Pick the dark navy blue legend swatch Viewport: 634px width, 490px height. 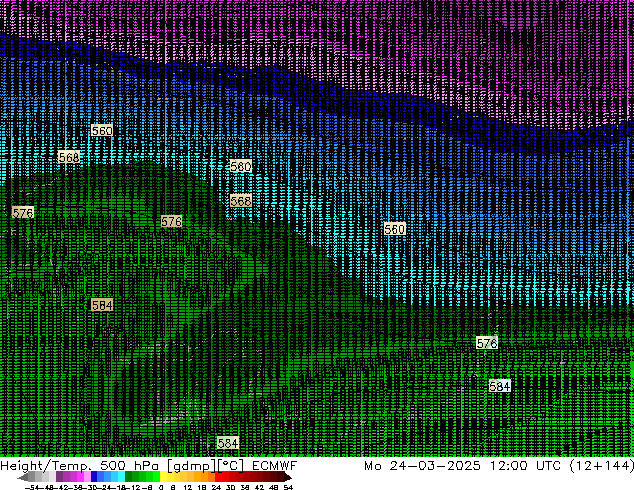(x=94, y=476)
